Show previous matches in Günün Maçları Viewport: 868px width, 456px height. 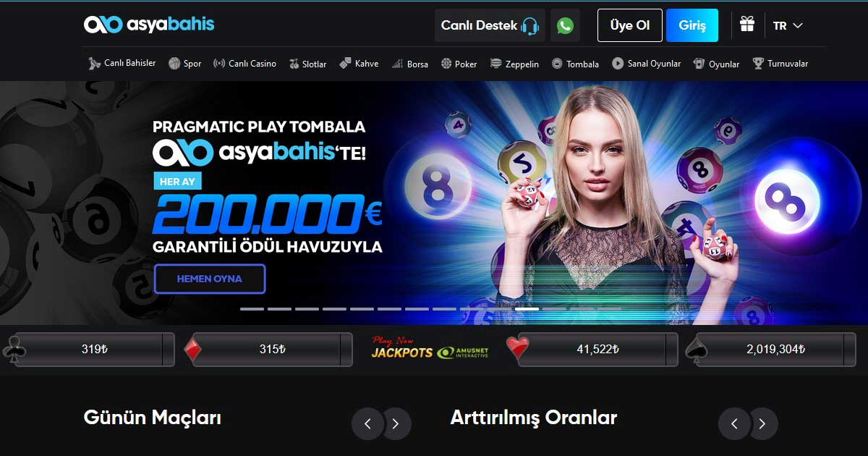(x=367, y=424)
